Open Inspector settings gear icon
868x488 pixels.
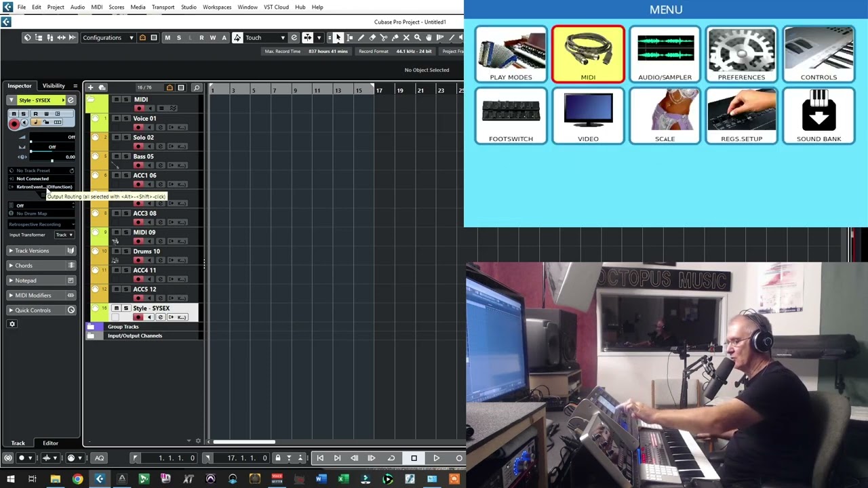coord(12,324)
